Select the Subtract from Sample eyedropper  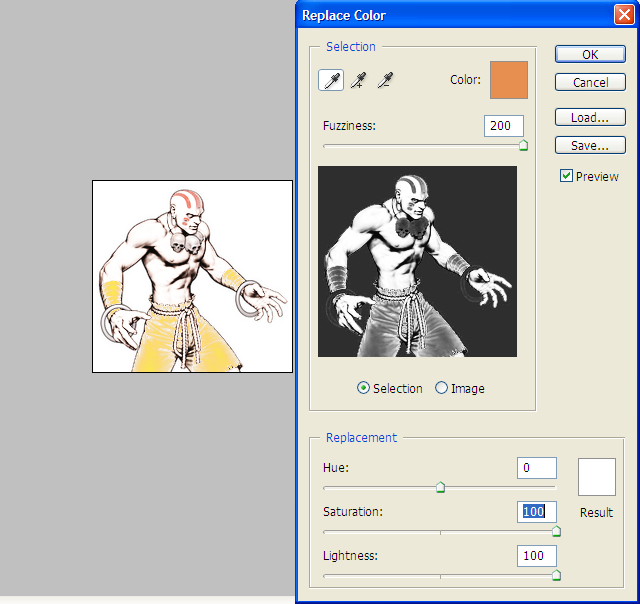(384, 80)
